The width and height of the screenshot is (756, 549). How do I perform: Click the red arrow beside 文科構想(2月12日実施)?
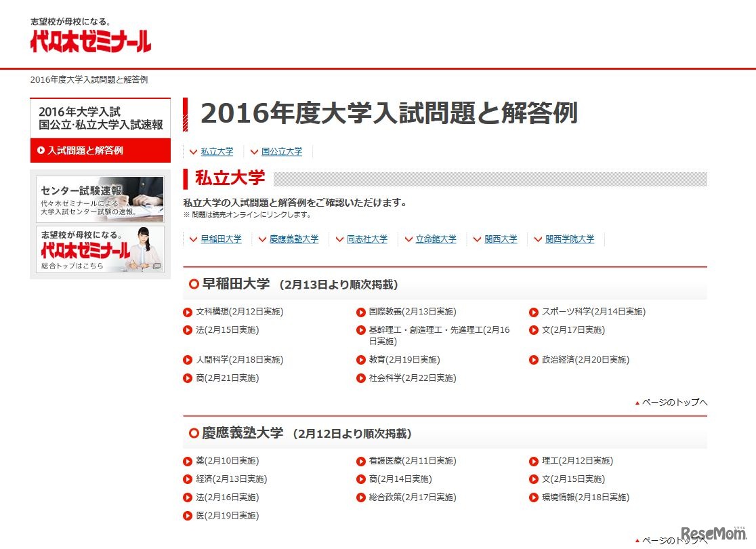(x=186, y=312)
